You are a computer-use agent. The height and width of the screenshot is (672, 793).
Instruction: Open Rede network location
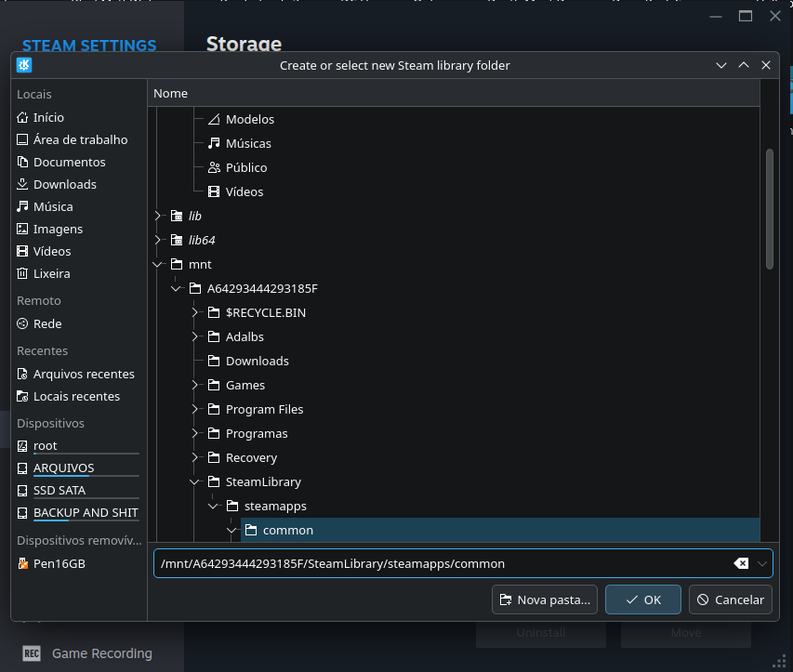pyautogui.click(x=47, y=323)
